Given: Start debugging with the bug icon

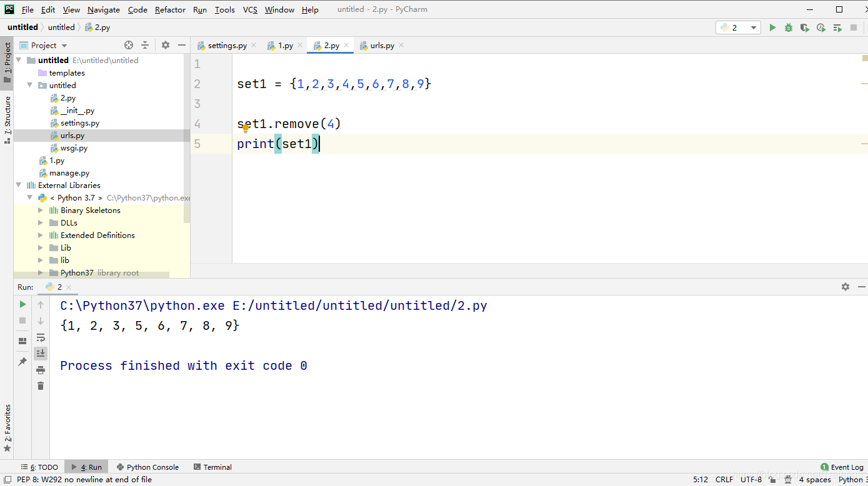Looking at the screenshot, I should click(789, 27).
